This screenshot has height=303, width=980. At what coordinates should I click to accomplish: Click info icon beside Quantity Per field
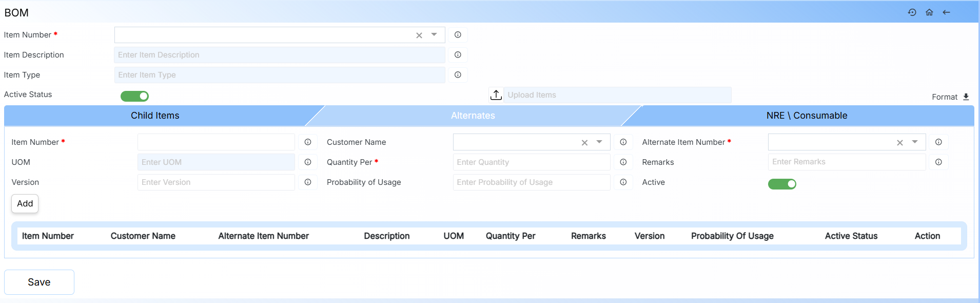pos(623,162)
